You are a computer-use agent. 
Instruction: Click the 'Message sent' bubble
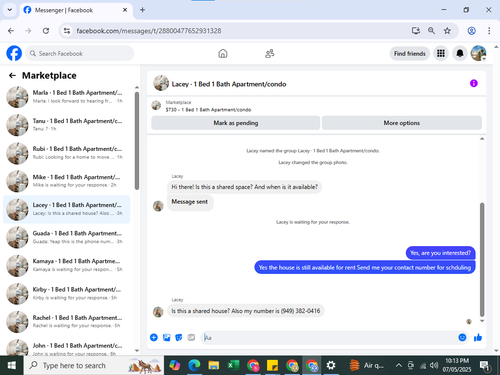[x=190, y=202]
